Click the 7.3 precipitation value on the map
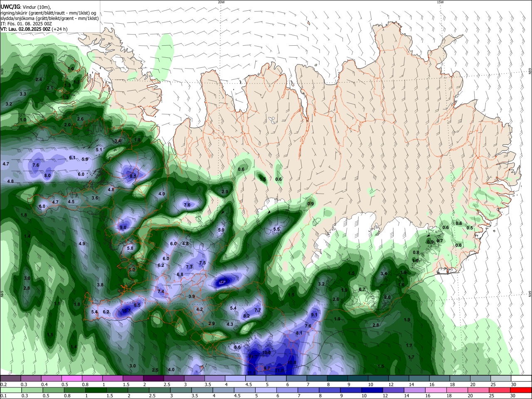 [x=189, y=266]
